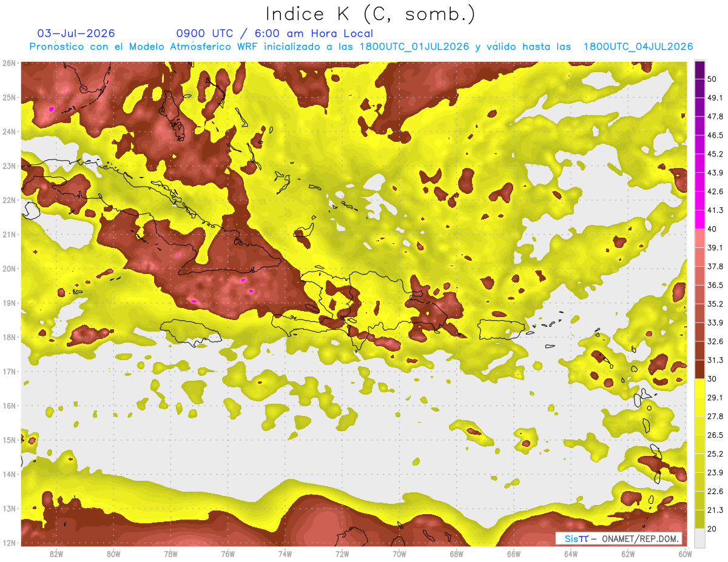Image resolution: width=728 pixels, height=562 pixels.
Task: Click the value 49.1 on the color scale
Action: pos(715,98)
